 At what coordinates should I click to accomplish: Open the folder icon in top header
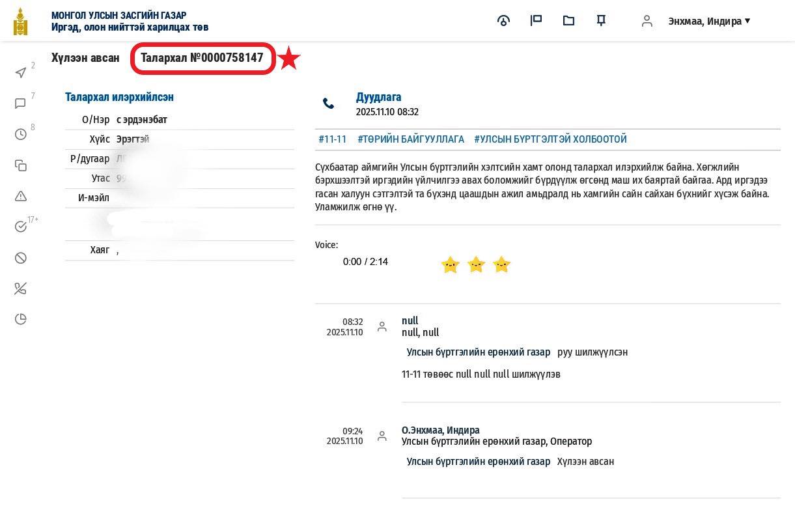tap(568, 21)
